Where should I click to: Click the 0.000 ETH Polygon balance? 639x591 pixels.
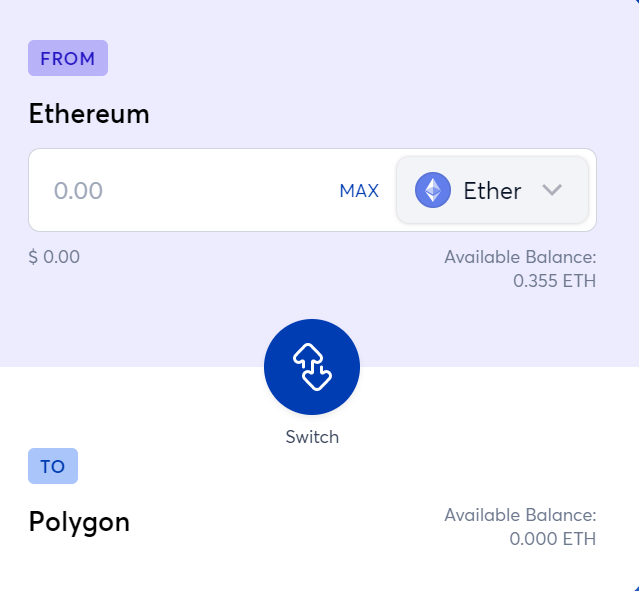pyautogui.click(x=553, y=539)
